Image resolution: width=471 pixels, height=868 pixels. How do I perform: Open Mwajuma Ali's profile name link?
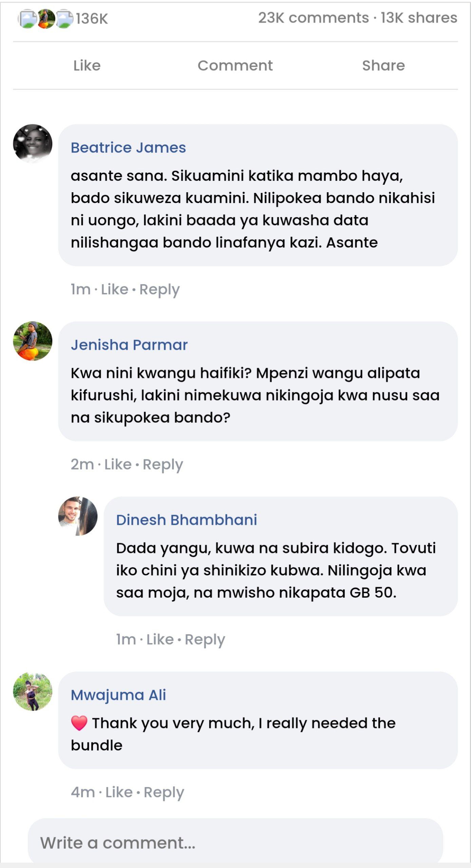pos(118,695)
